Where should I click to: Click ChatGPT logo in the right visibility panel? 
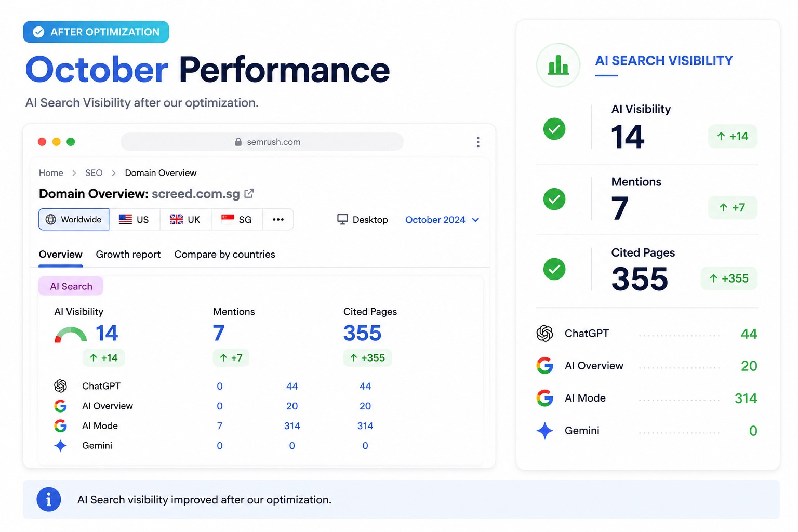click(x=545, y=334)
